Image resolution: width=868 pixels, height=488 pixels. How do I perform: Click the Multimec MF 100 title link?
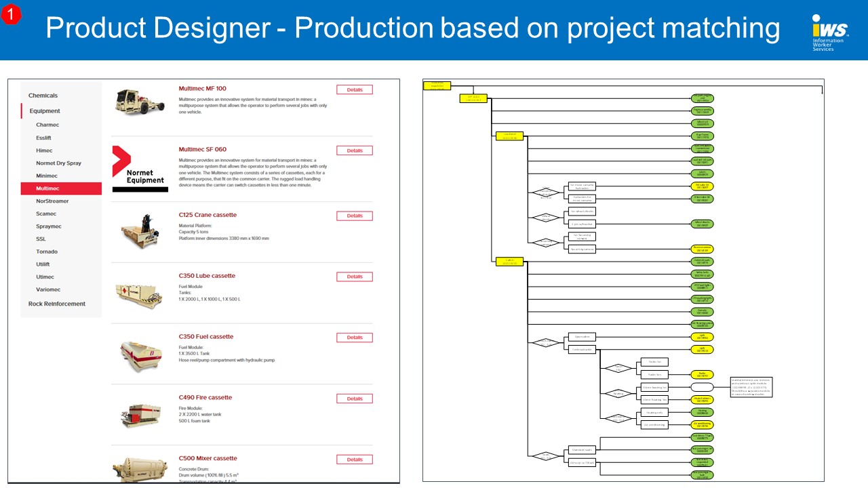(x=203, y=89)
